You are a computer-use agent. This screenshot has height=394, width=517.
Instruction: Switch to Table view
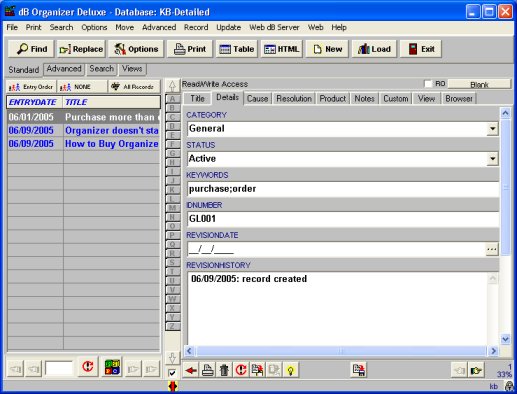[x=237, y=49]
